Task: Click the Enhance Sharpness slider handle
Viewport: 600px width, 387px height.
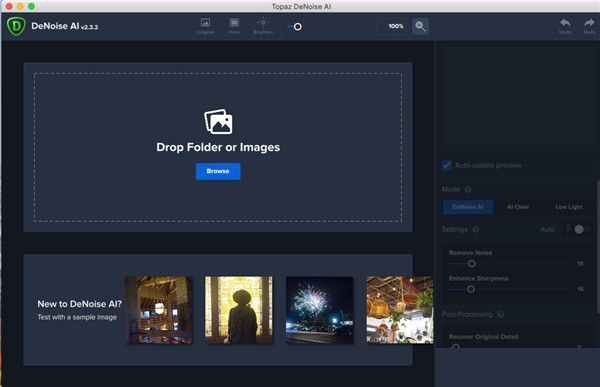Action: [471, 289]
